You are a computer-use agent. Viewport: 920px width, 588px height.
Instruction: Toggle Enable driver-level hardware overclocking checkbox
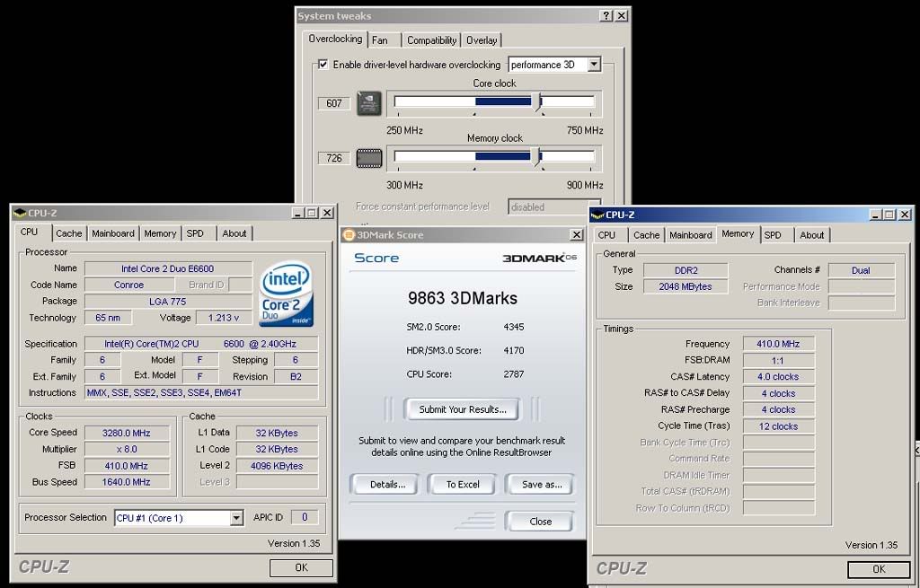pos(323,65)
